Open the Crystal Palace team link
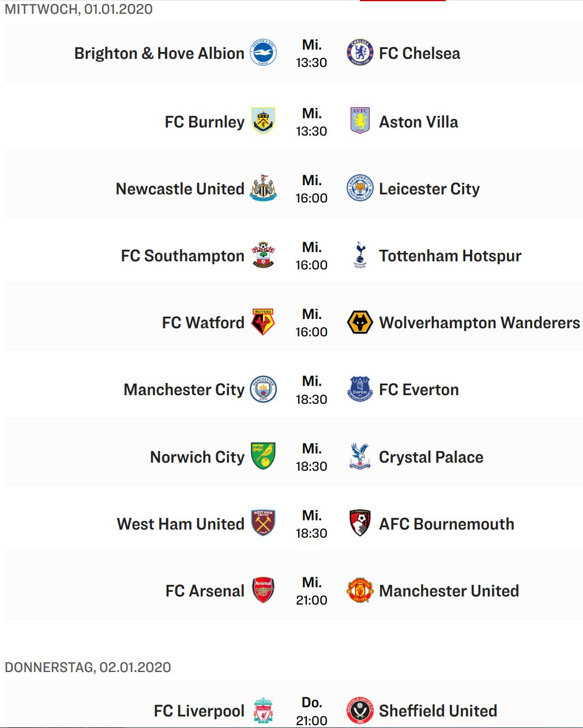The image size is (583, 728). click(x=431, y=457)
